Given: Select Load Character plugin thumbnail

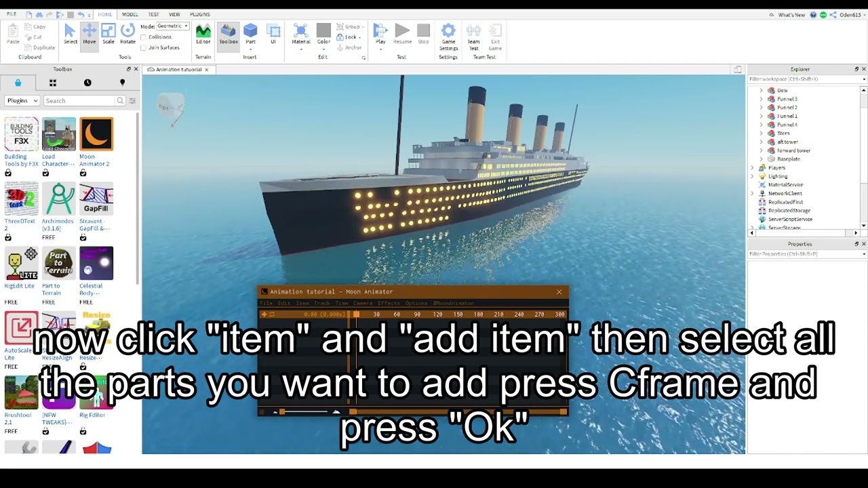Looking at the screenshot, I should pyautogui.click(x=59, y=134).
